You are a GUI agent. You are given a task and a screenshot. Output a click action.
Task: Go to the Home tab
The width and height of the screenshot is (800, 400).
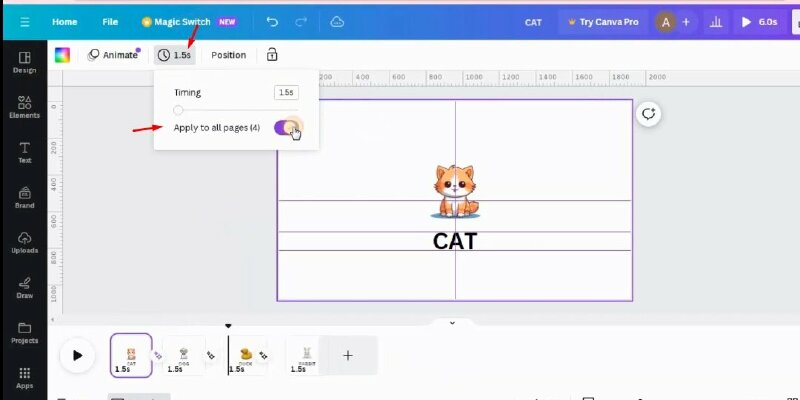(x=64, y=21)
